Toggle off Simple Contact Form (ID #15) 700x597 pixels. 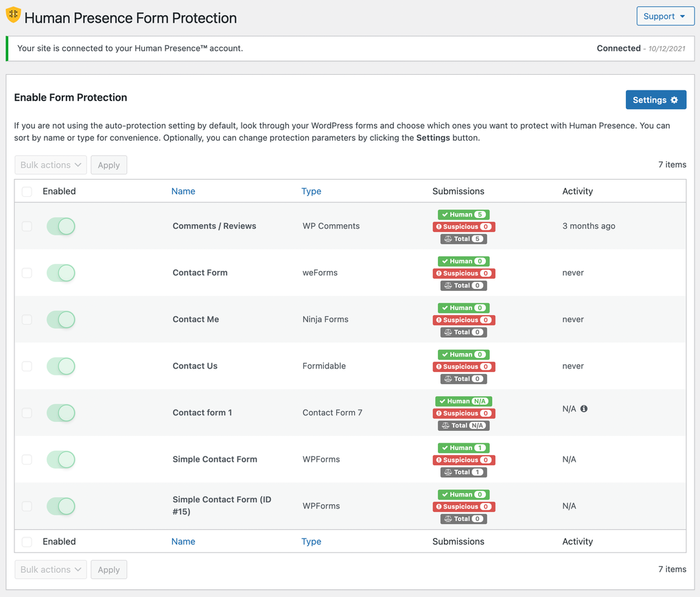(61, 506)
